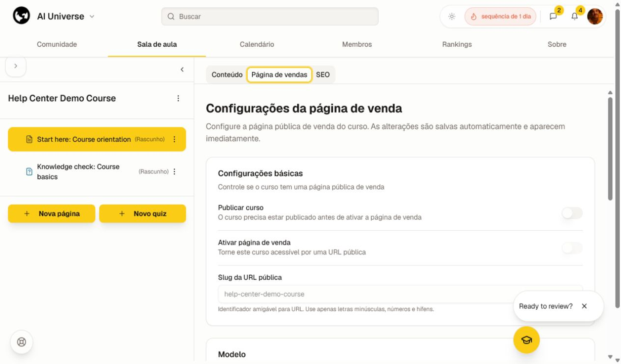Click the Novo quiz button

(x=143, y=213)
